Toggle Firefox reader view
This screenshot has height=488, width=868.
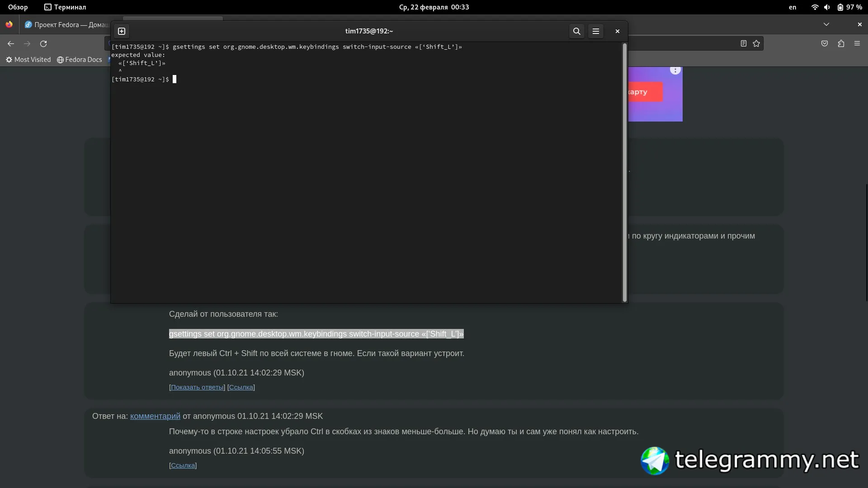[743, 44]
